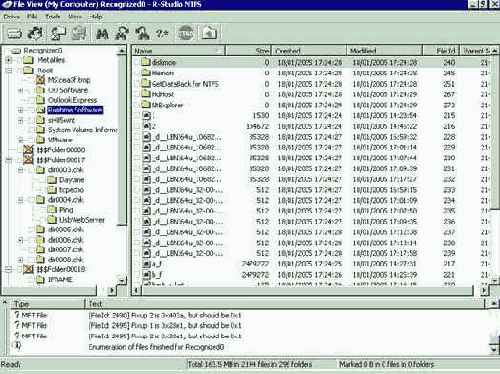The width and height of the screenshot is (500, 374).
Task: Expand the highlighted Software folder node
Action: coord(20,110)
